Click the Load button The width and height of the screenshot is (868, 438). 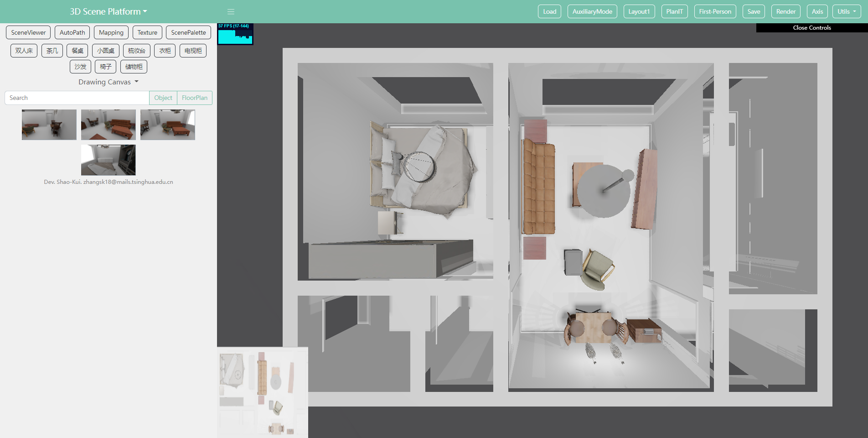tap(549, 11)
